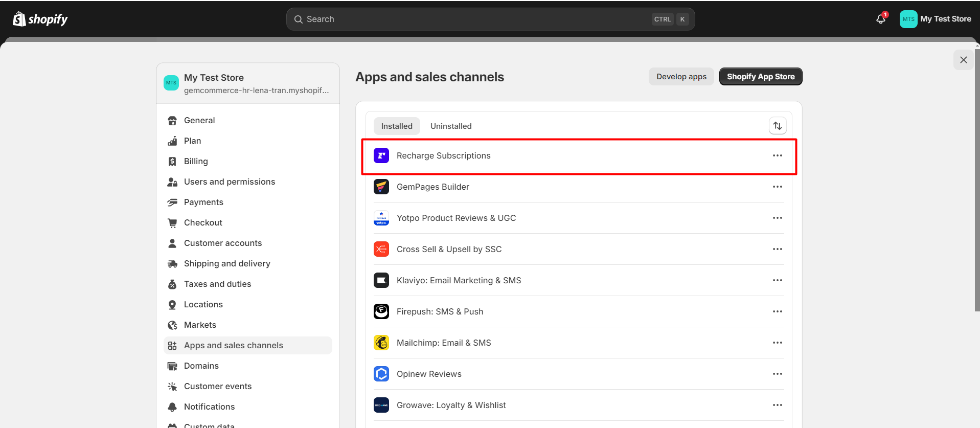Open the Shopify App Store button
980x428 pixels.
tap(760, 77)
